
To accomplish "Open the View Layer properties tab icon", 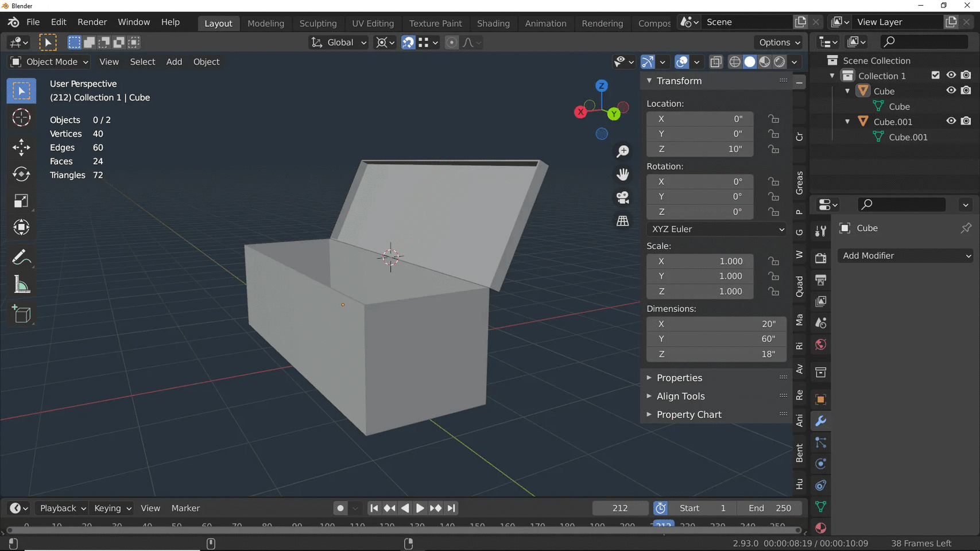I will coord(820,301).
